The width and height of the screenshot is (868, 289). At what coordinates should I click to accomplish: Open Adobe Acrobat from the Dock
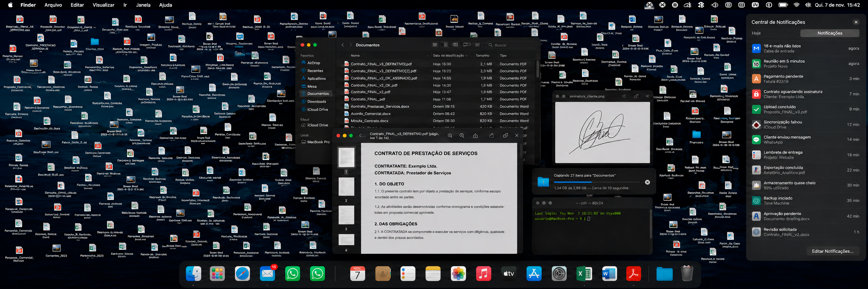click(x=633, y=274)
